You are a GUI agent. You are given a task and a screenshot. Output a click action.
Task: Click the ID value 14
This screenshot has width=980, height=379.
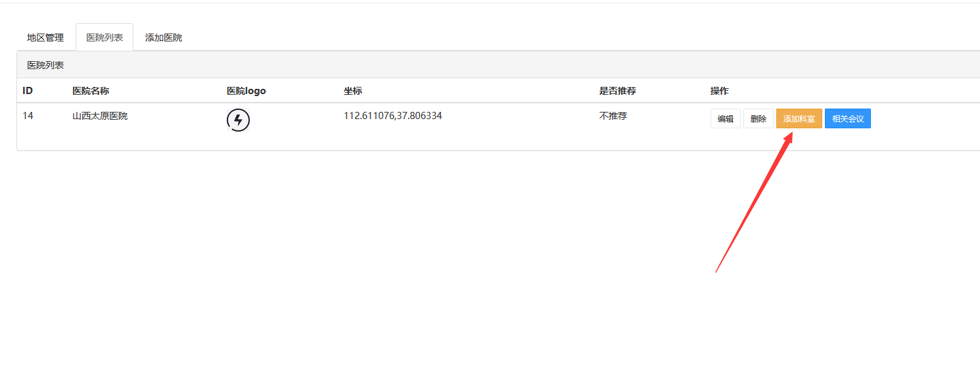tap(28, 116)
